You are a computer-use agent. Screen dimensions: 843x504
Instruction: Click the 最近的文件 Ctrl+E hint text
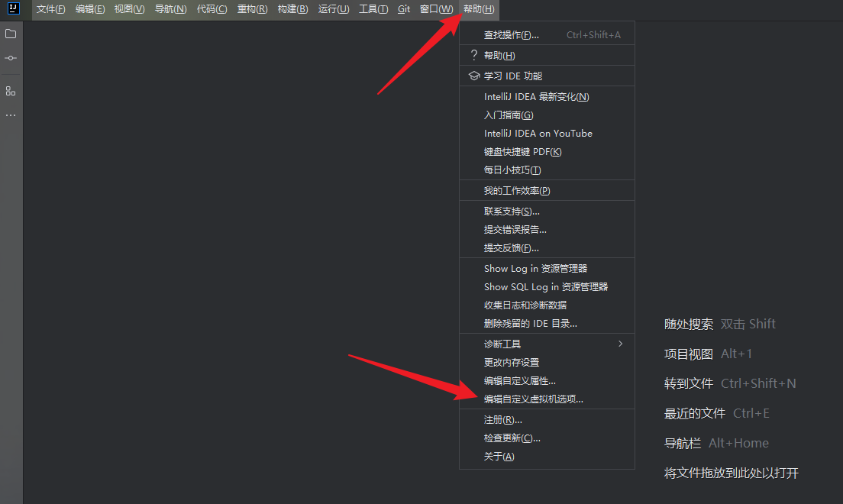pos(717,413)
